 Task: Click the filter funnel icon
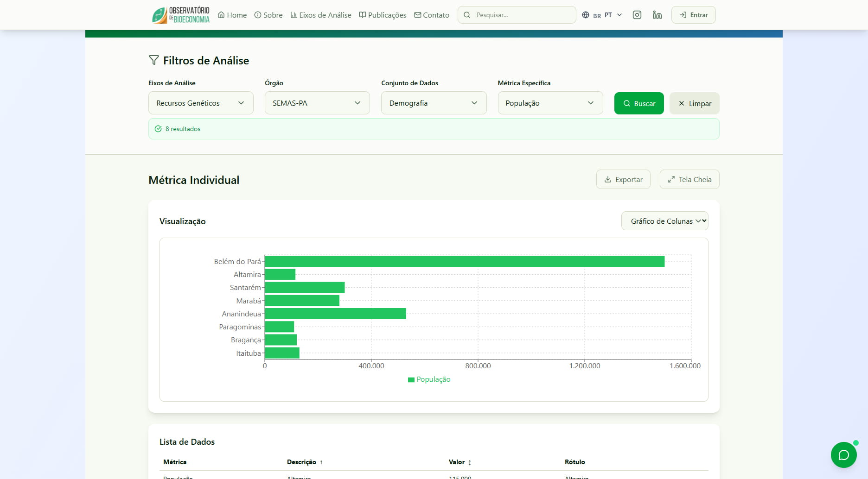coord(153,60)
